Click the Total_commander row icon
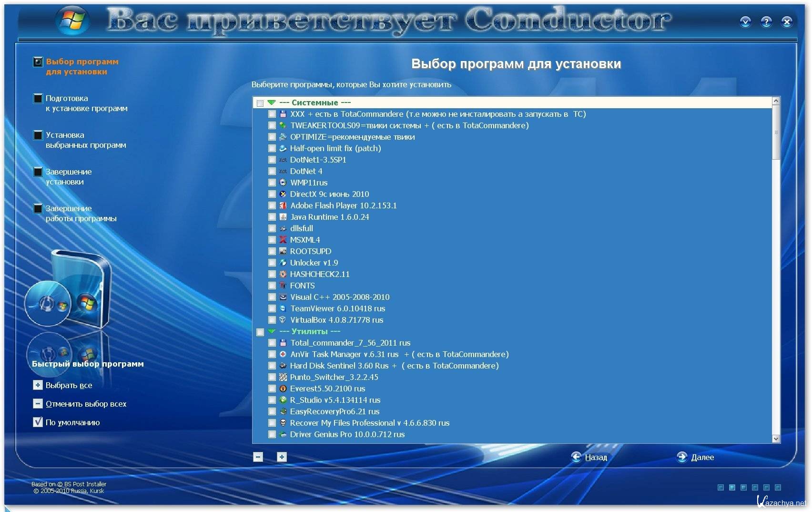 click(x=283, y=343)
